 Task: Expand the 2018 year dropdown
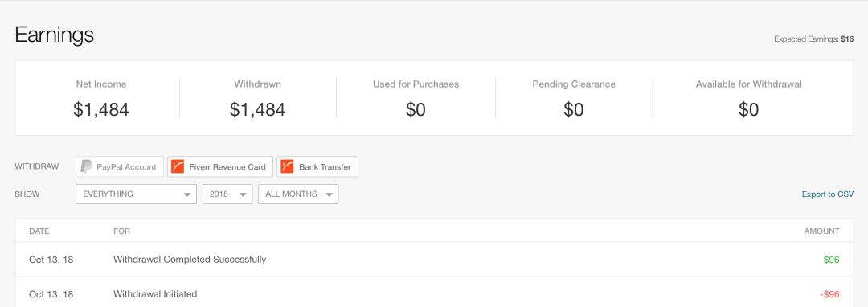(x=227, y=194)
